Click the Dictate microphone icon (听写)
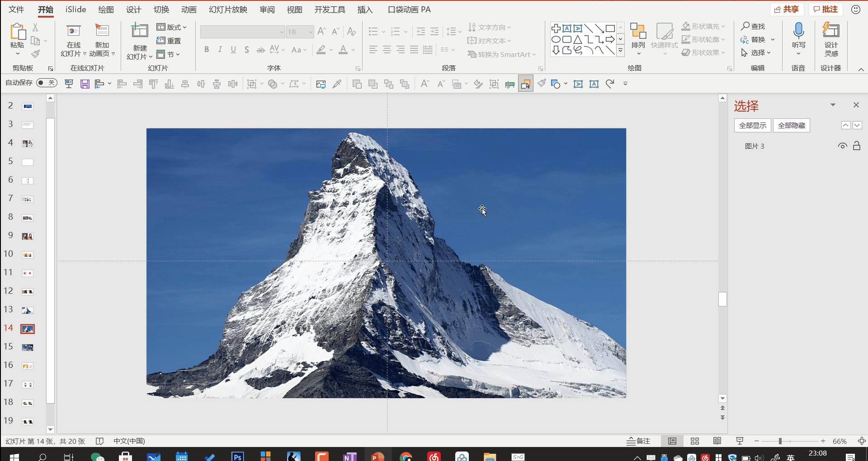The image size is (868, 461). tap(798, 31)
